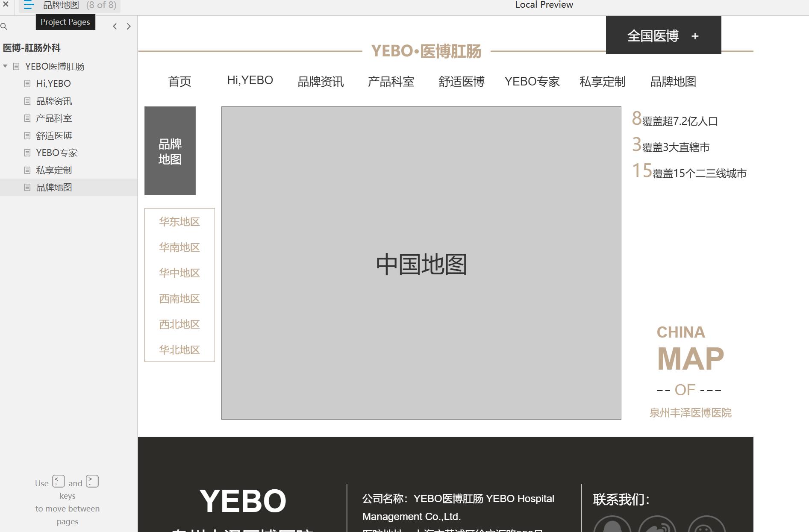The width and height of the screenshot is (809, 532).
Task: Click the footer YEBO logo
Action: [243, 501]
